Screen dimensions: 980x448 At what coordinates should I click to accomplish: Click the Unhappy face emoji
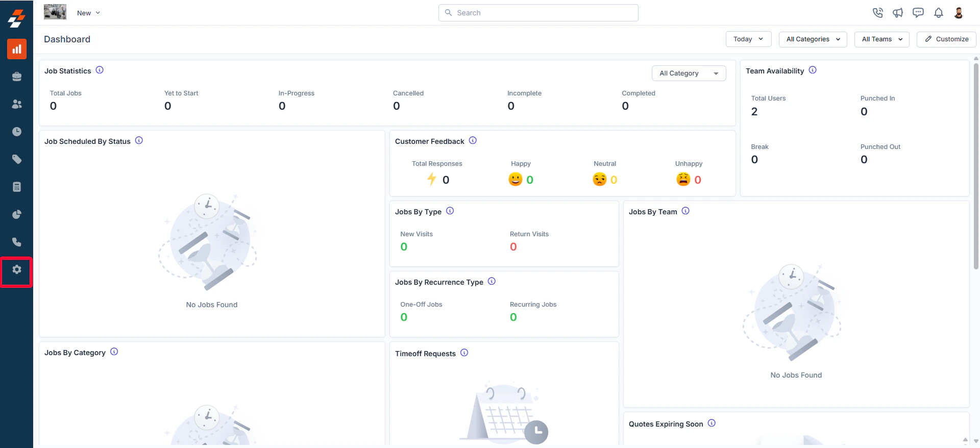[x=683, y=179]
